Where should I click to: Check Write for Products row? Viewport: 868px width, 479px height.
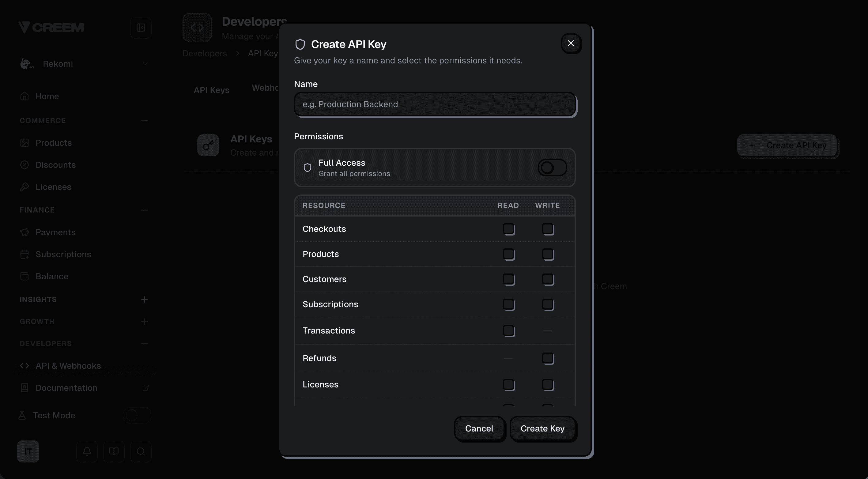pos(548,254)
